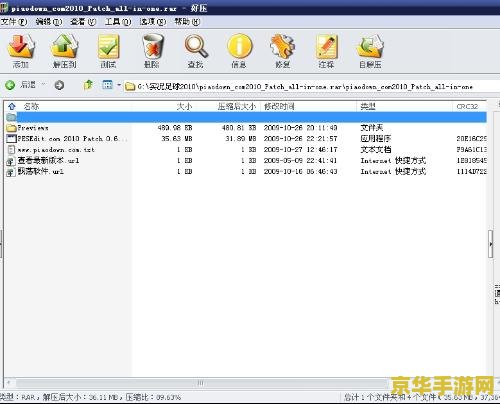Image resolution: width=500 pixels, height=404 pixels.
Task: Click the application icon in title bar
Action: [4, 8]
